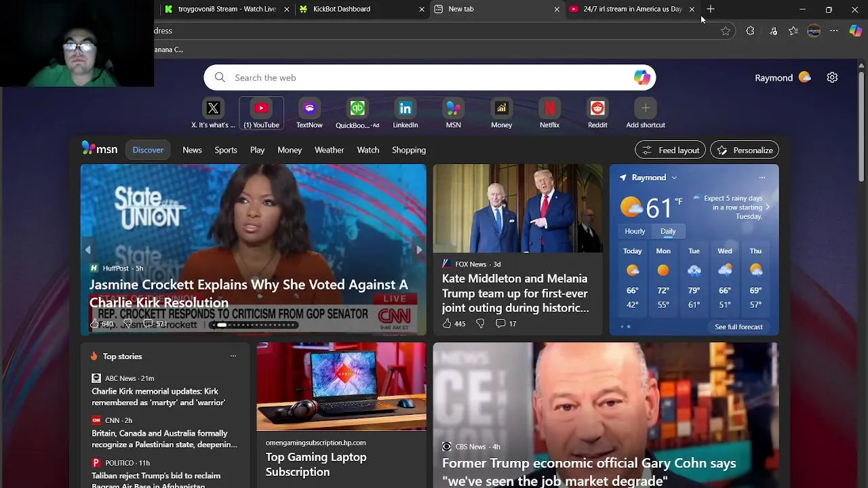Switch weather view to Hourly
868x488 pixels.
tap(635, 231)
